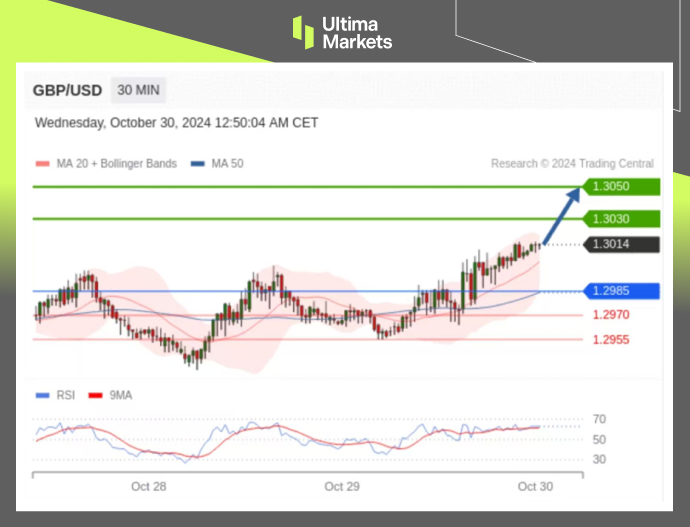Click the Oct 30 date axis label

pos(535,487)
